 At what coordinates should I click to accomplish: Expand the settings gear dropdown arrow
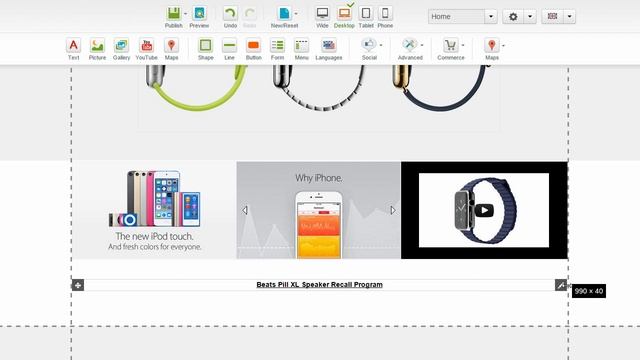coord(530,16)
